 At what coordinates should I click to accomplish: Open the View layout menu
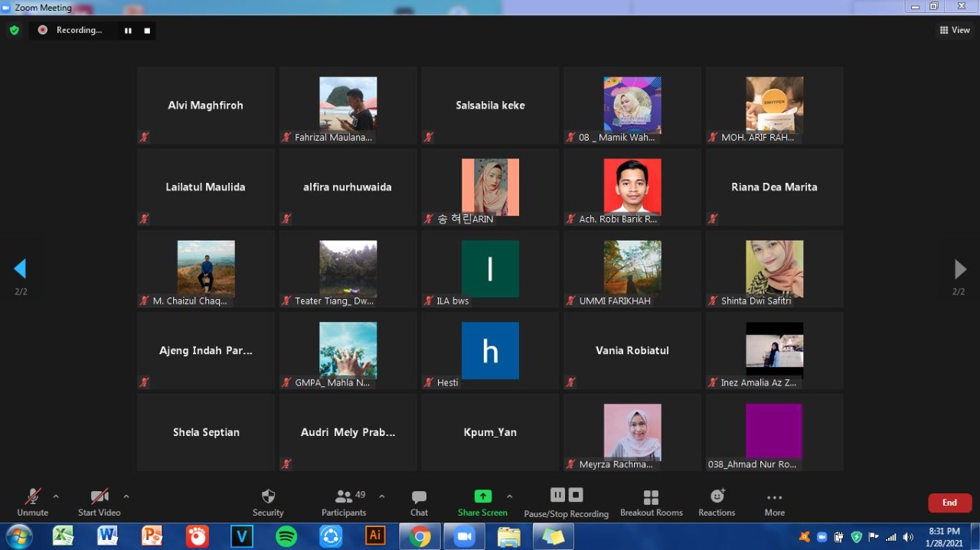(x=955, y=31)
